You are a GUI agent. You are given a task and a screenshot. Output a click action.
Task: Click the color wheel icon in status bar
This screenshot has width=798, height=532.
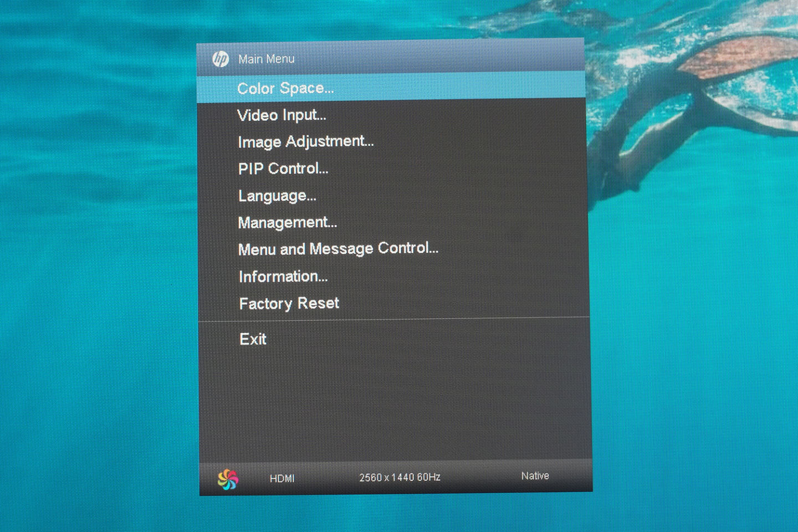click(x=228, y=477)
